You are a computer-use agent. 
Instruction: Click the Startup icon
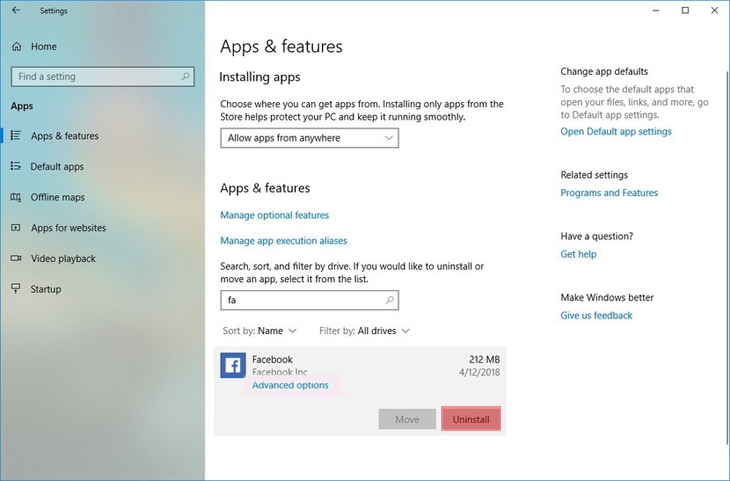(16, 289)
